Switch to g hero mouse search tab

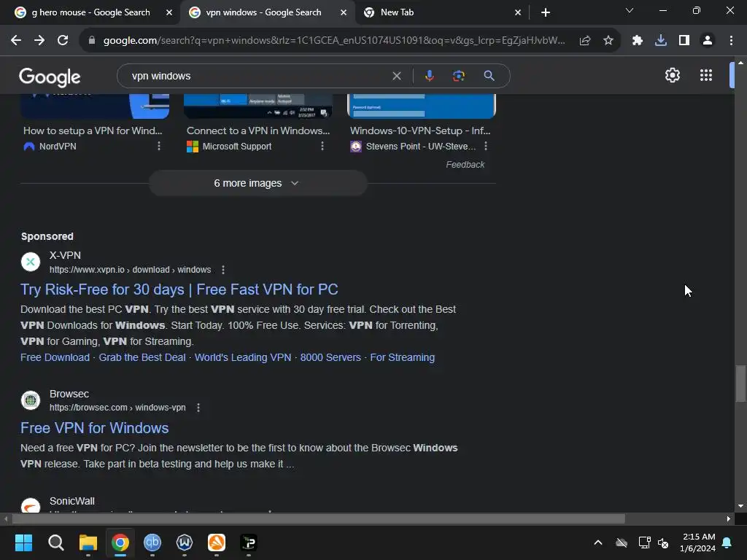click(x=90, y=12)
